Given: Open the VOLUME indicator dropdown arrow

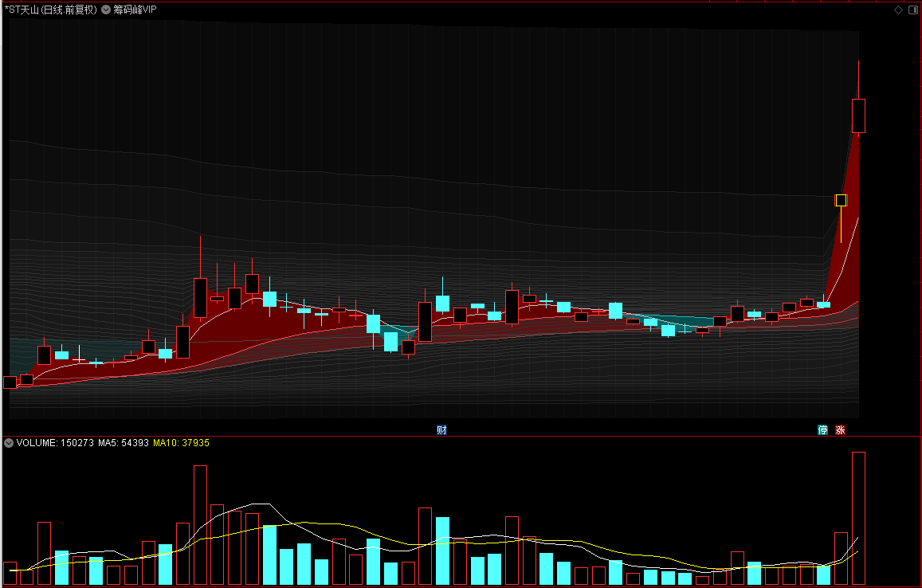Looking at the screenshot, I should click(9, 443).
